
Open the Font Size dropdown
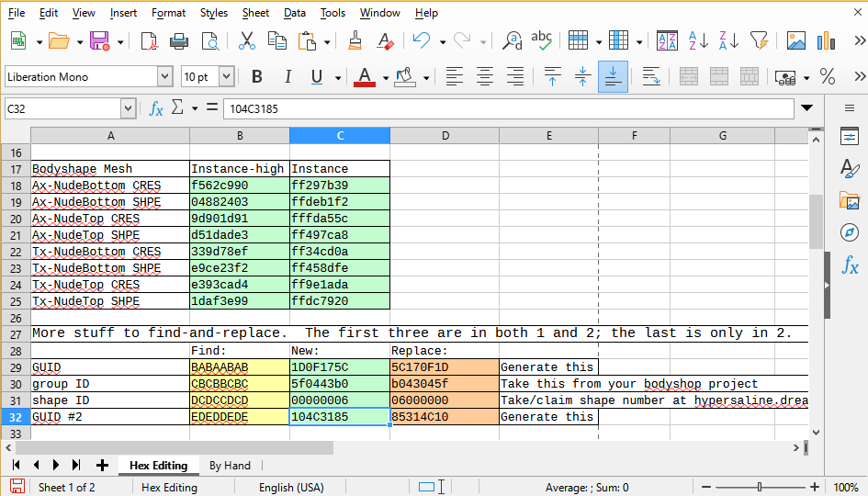pyautogui.click(x=226, y=77)
